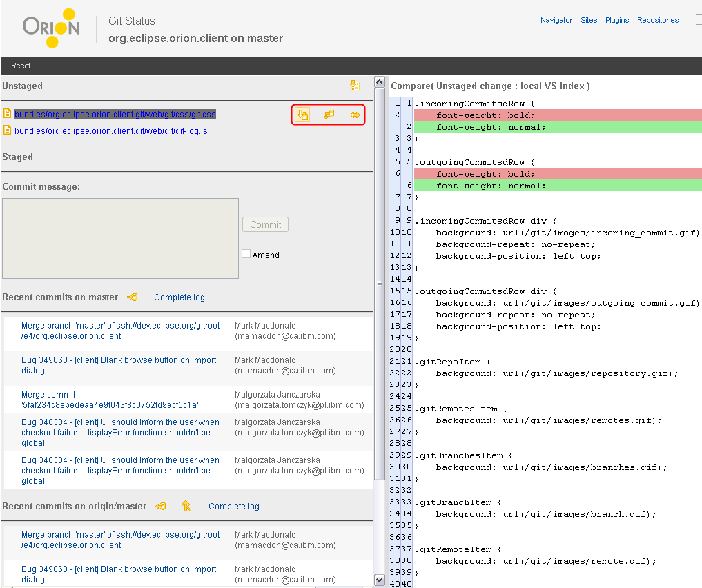This screenshot has height=588, width=702.
Task: Open Complete log for origin/master
Action: (x=234, y=506)
